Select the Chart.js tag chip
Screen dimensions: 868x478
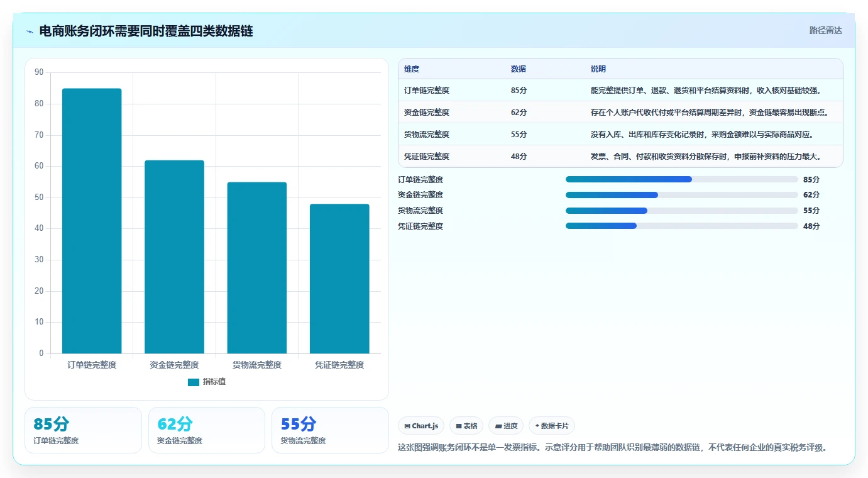click(x=421, y=426)
